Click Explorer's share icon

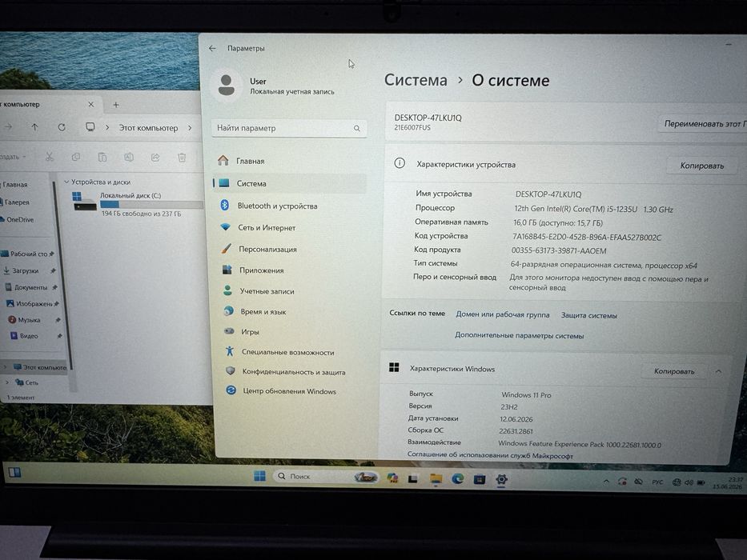point(155,157)
